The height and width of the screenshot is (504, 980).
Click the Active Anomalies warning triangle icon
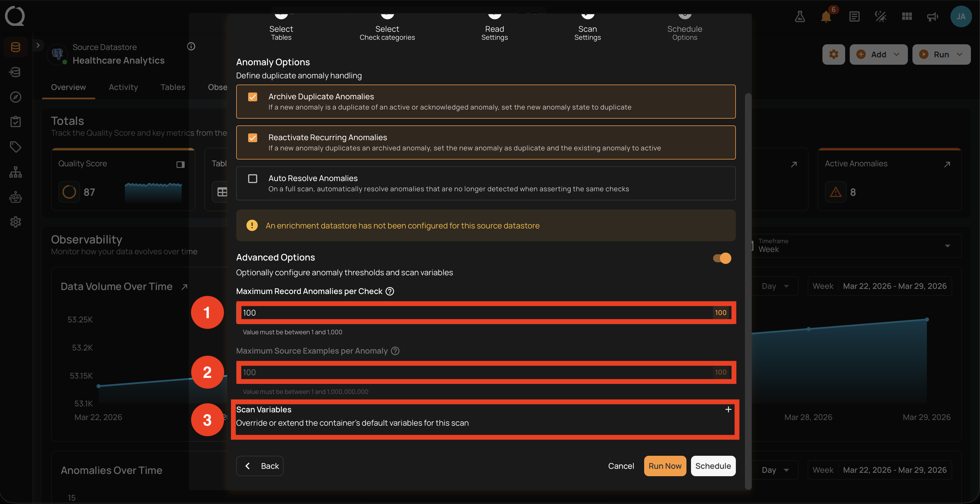click(x=835, y=192)
